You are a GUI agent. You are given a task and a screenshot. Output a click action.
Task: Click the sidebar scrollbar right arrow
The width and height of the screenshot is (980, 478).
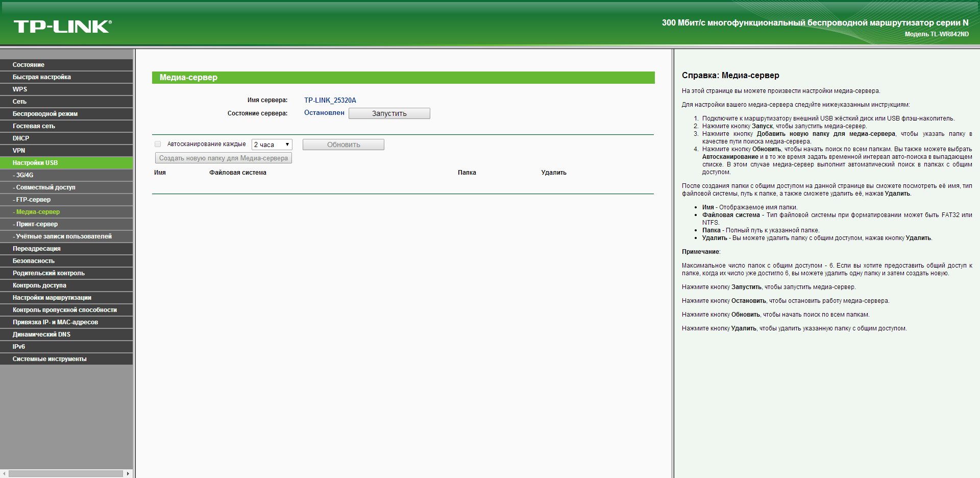128,474
